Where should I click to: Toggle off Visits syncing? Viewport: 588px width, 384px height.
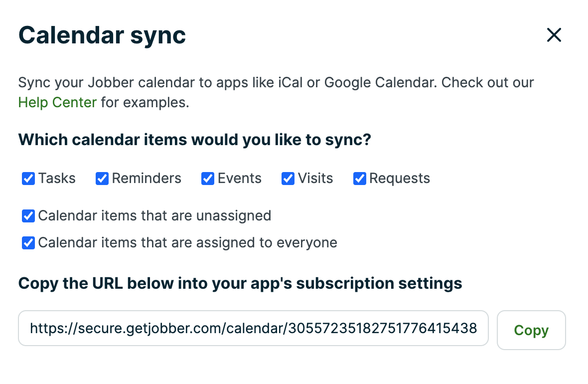(x=288, y=178)
